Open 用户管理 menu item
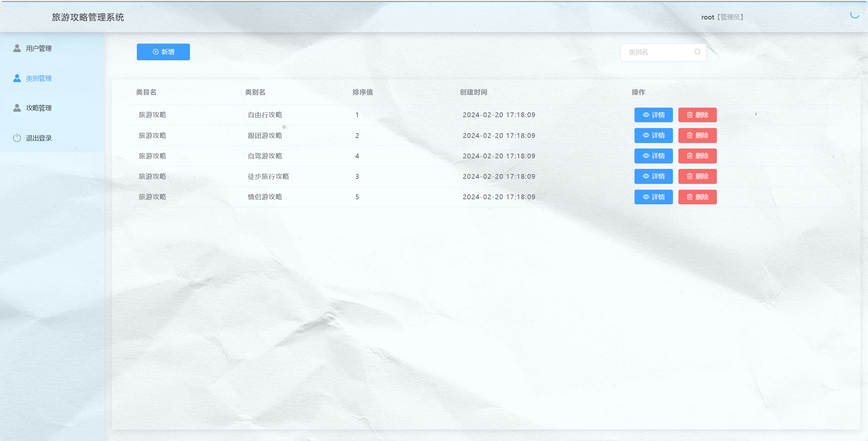 [x=38, y=48]
